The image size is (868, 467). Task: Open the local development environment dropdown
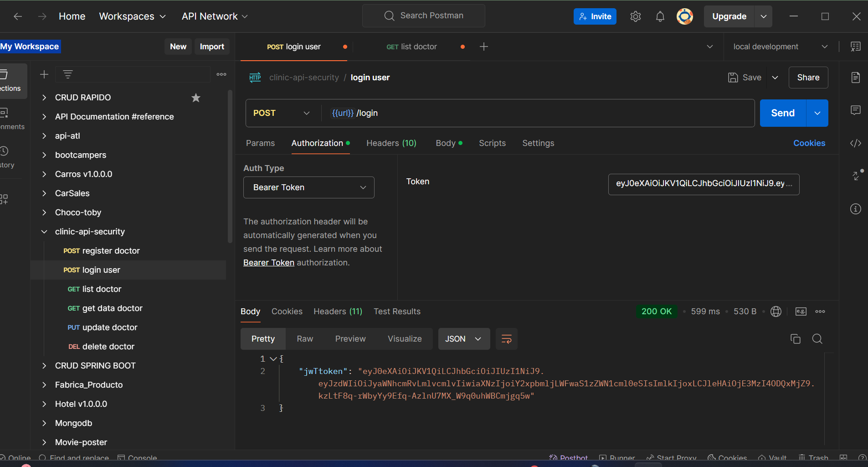pos(780,47)
